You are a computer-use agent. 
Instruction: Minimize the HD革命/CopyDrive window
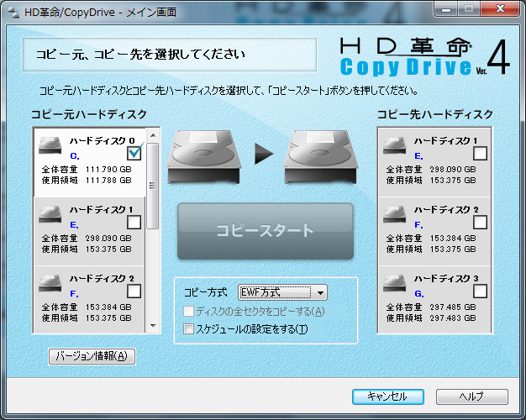point(446,9)
